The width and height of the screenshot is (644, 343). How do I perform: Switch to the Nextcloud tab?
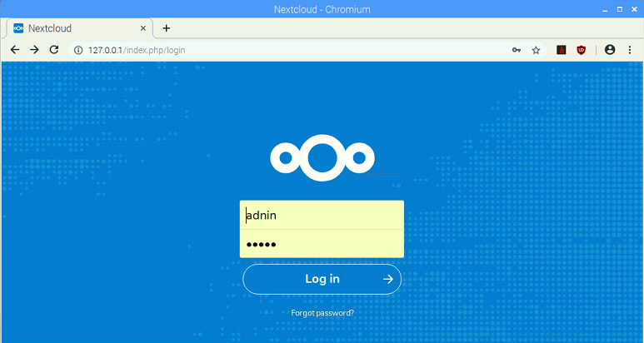coord(81,28)
